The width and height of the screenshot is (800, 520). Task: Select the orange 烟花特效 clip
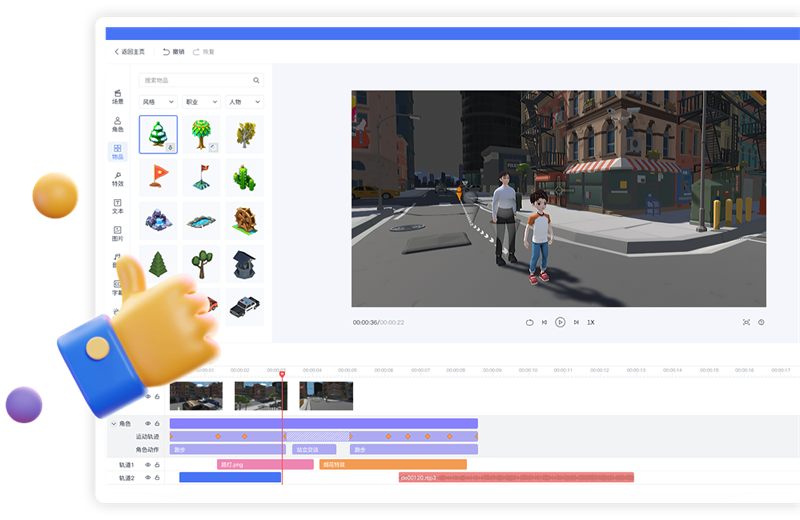click(393, 464)
